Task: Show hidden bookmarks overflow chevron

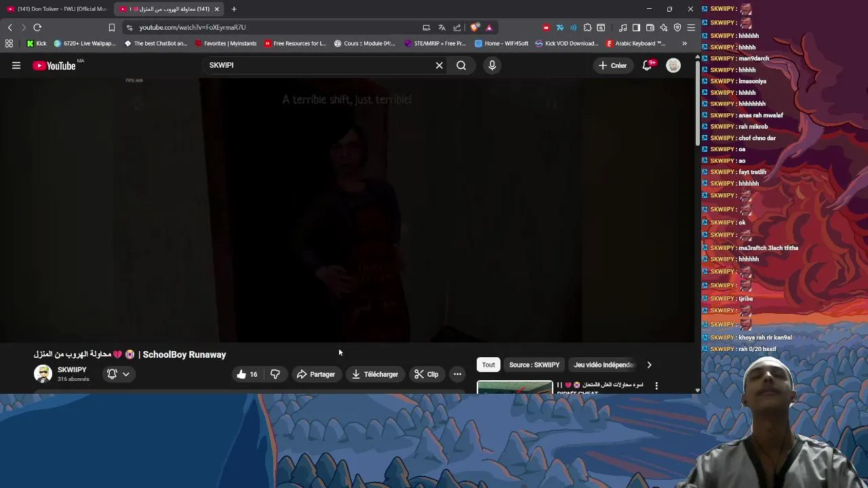Action: (684, 43)
